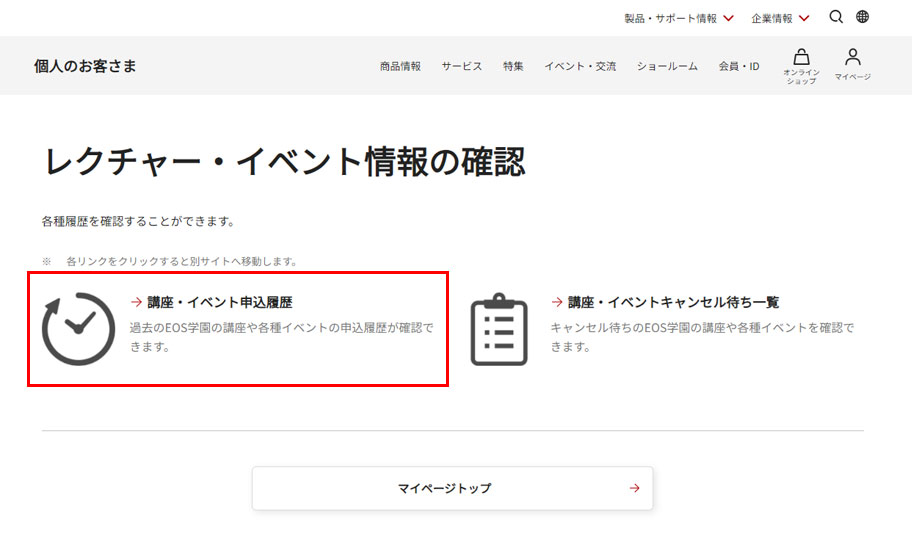Image resolution: width=912 pixels, height=552 pixels.
Task: Open the globe language selector icon
Action: click(863, 17)
